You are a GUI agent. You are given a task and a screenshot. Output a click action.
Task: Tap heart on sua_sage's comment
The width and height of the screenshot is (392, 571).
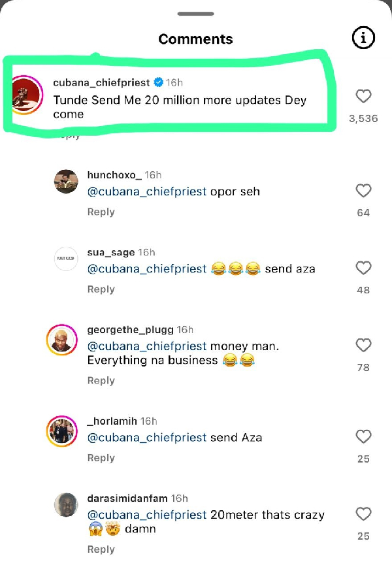(363, 268)
